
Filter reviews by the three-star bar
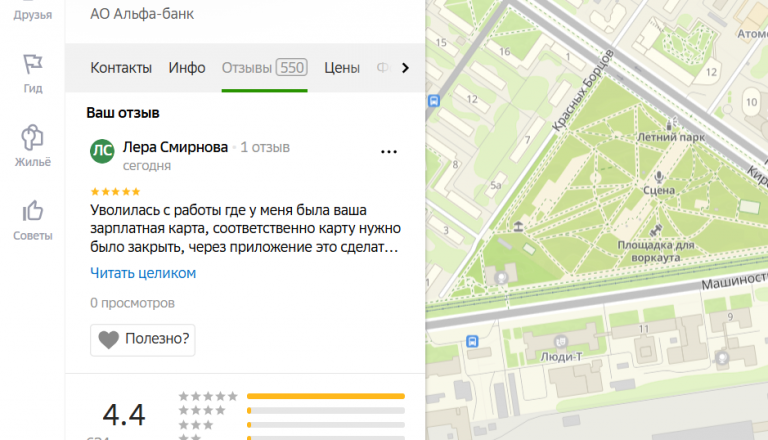click(326, 425)
